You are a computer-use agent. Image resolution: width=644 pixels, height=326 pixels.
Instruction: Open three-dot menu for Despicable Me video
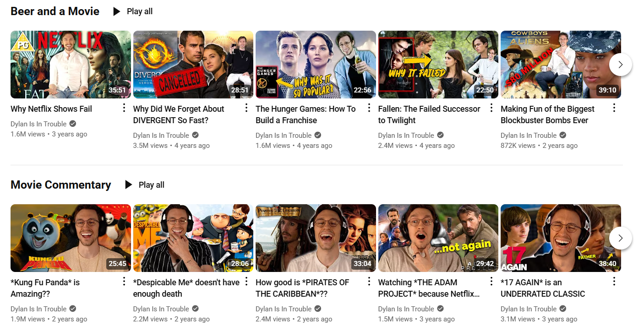coord(246,282)
